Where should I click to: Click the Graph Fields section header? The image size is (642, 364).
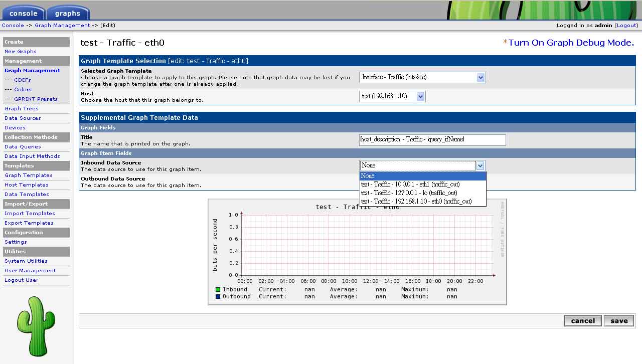[x=357, y=128]
